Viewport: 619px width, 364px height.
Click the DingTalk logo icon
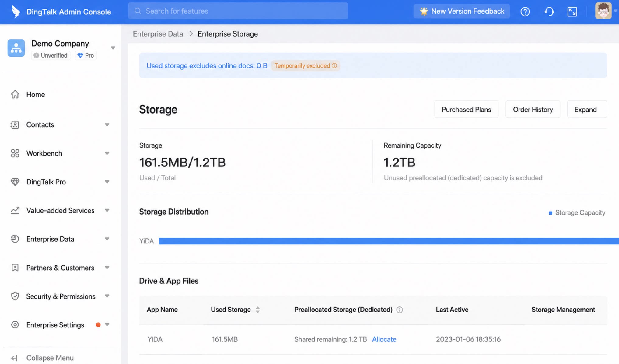[16, 12]
